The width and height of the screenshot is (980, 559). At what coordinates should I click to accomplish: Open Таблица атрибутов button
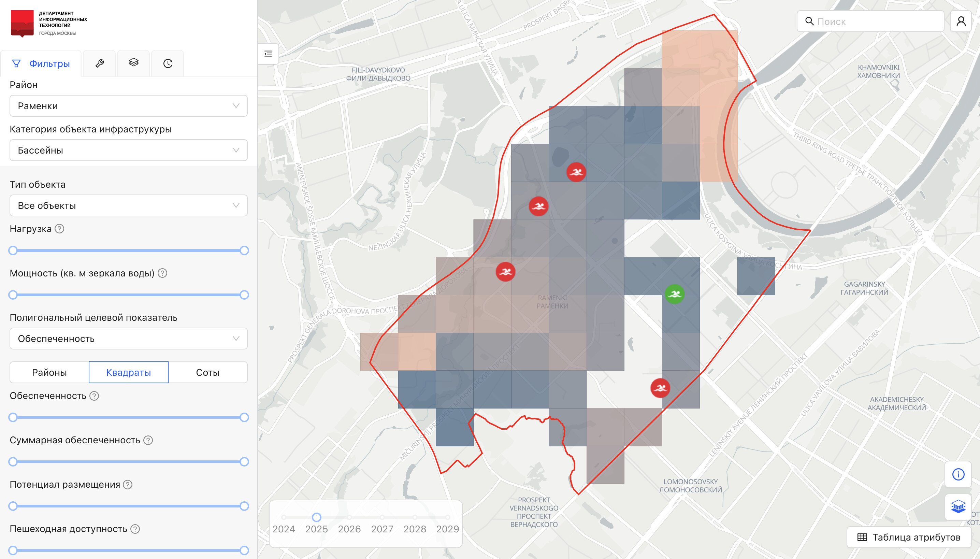[909, 537]
